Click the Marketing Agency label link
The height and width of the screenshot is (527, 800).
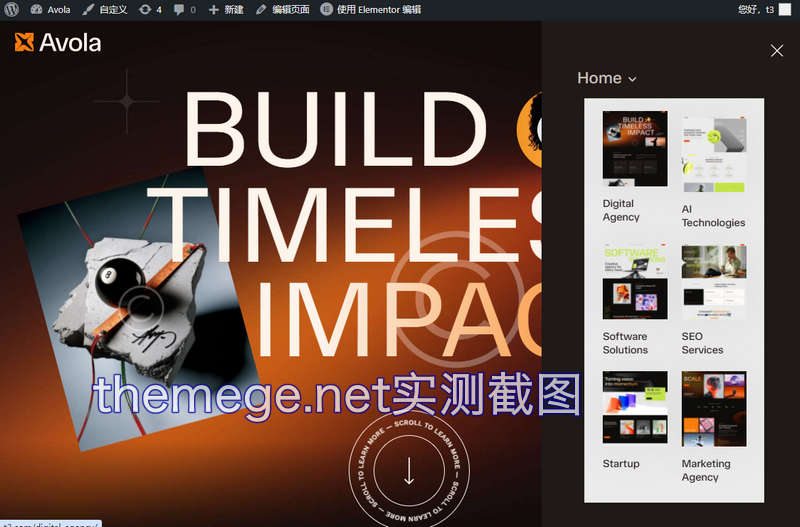[x=706, y=470]
